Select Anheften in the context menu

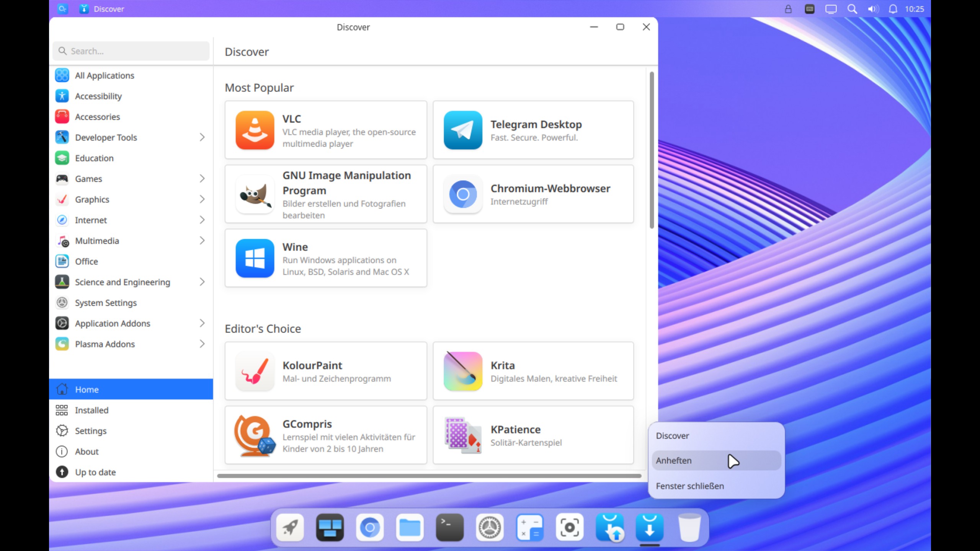pos(716,460)
